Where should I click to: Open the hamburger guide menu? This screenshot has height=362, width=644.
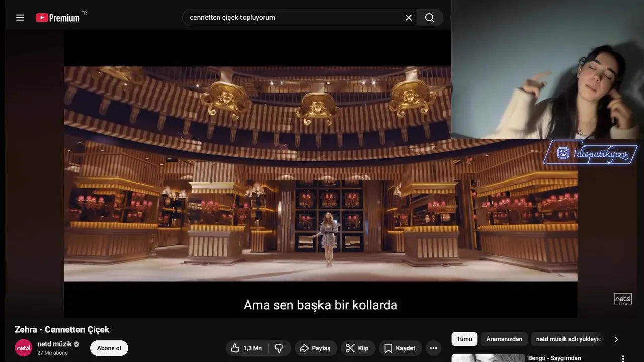(x=20, y=18)
